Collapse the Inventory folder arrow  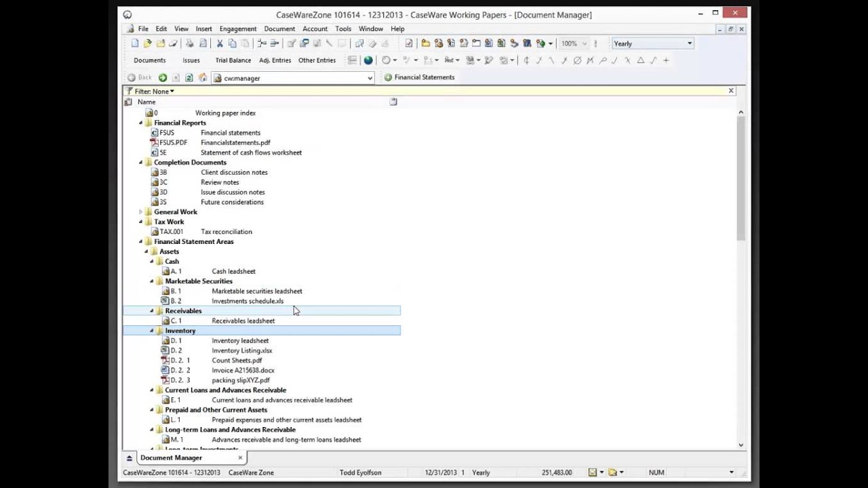(152, 331)
